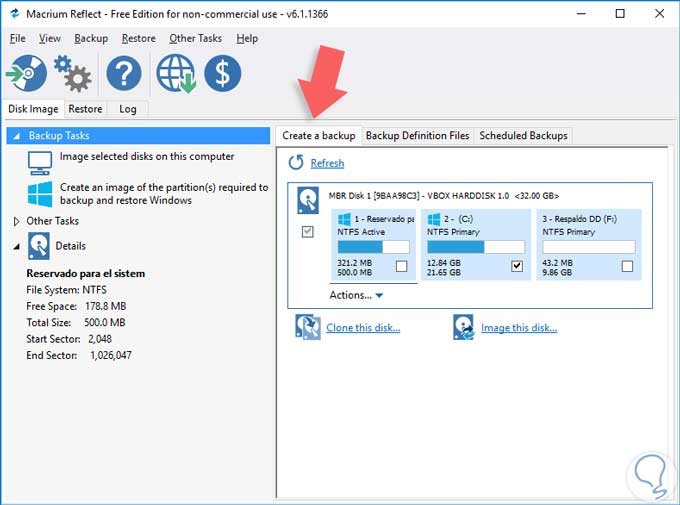Viewport: 680px width, 505px height.
Task: Click the usage bar of Respaldo DD (F:)
Action: click(589, 247)
